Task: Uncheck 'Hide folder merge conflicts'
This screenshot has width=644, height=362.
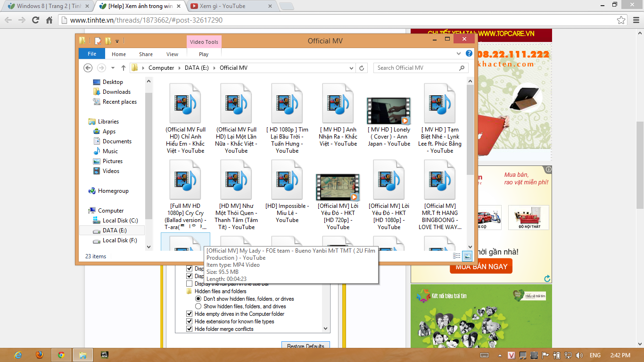Action: (190, 329)
